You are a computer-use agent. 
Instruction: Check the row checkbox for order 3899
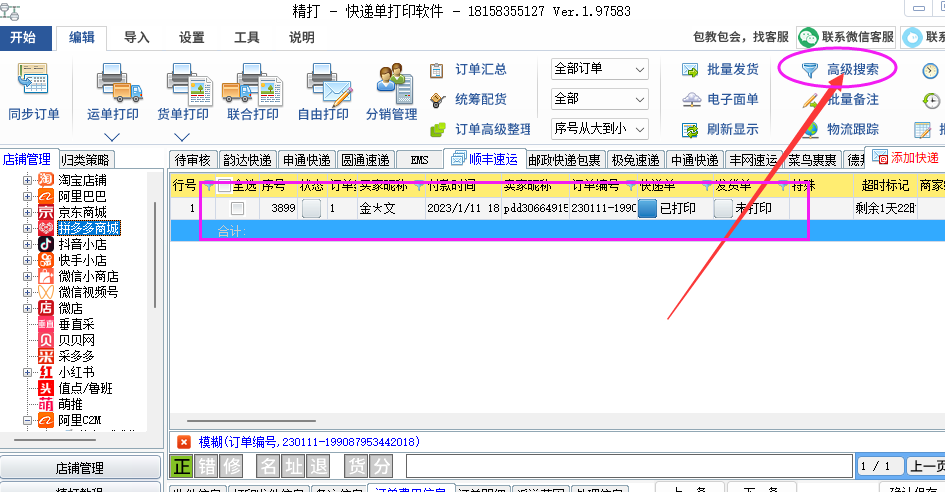(x=237, y=209)
